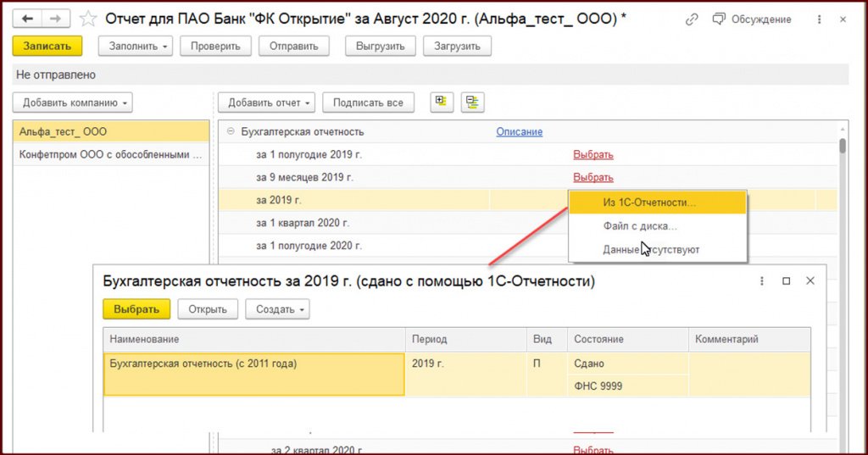Click the collapse all groups icon

tap(472, 103)
